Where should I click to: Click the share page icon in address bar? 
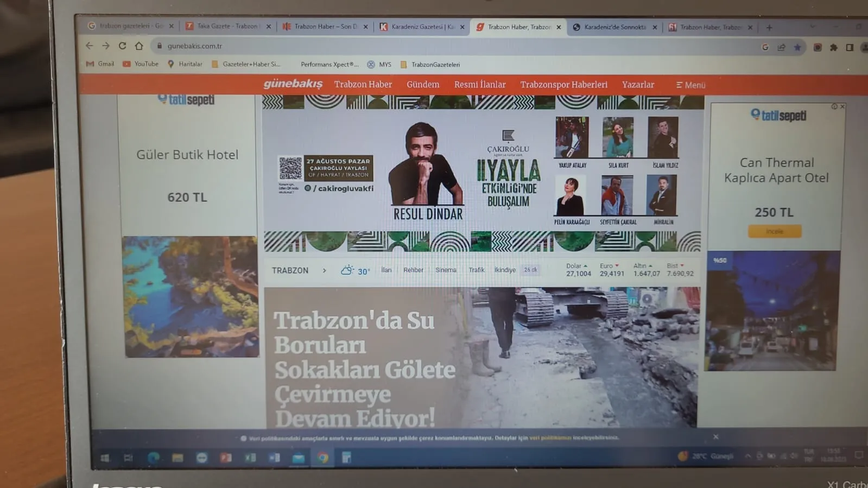point(781,47)
